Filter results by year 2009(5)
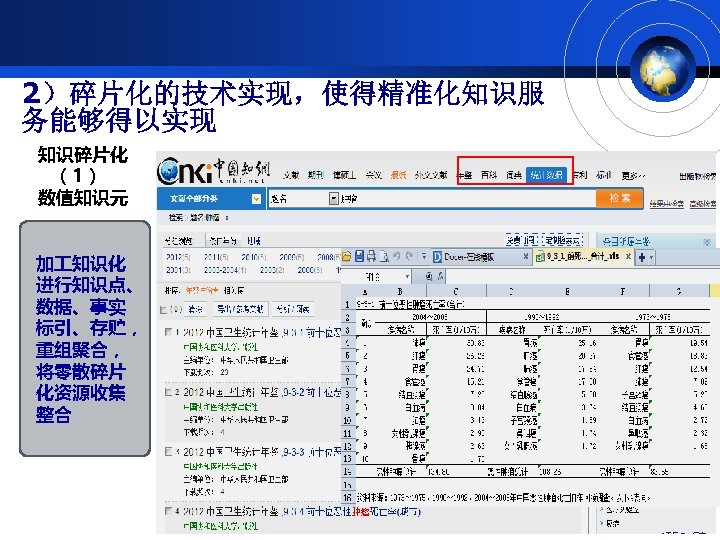The image size is (720, 540). pyautogui.click(x=292, y=257)
